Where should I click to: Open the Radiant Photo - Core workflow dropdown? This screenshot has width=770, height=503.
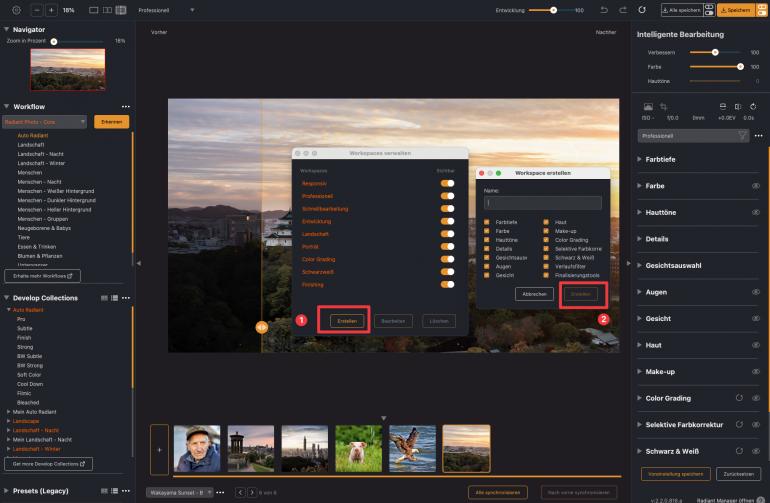pyautogui.click(x=44, y=122)
